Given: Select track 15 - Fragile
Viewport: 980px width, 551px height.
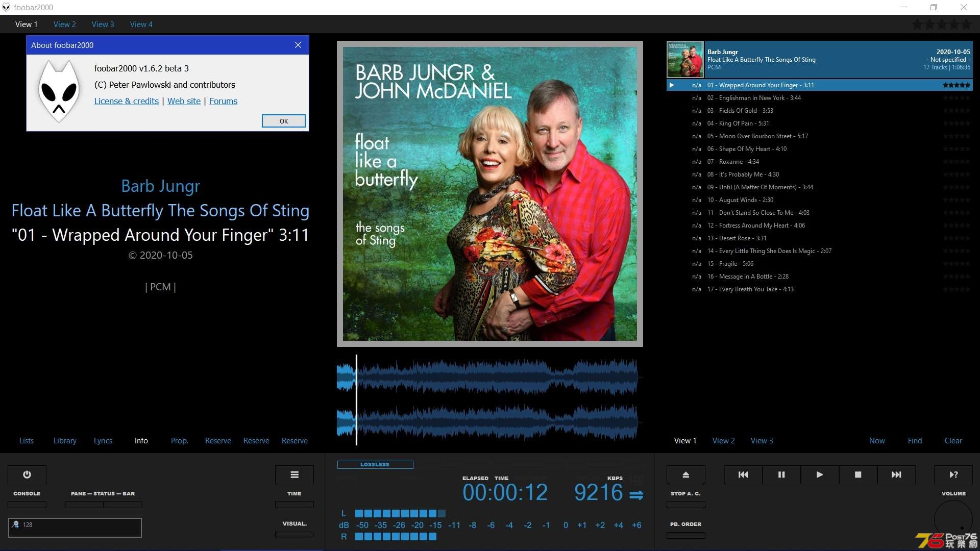Looking at the screenshot, I should click(820, 264).
